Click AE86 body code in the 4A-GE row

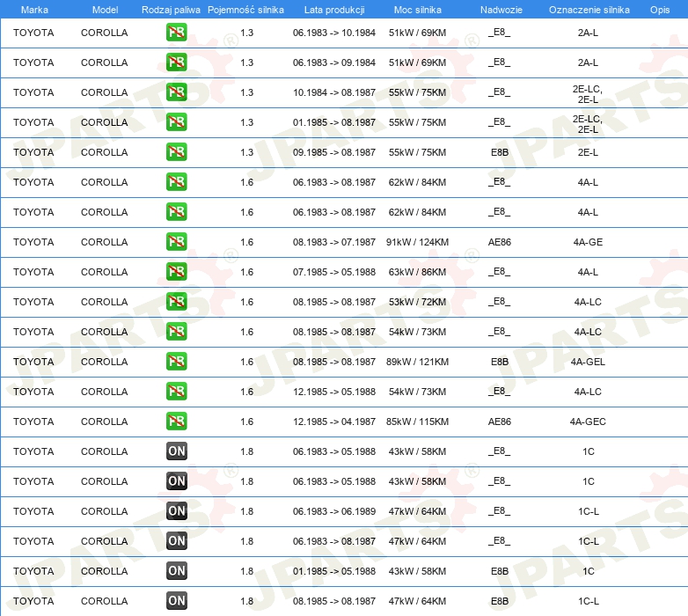500,242
